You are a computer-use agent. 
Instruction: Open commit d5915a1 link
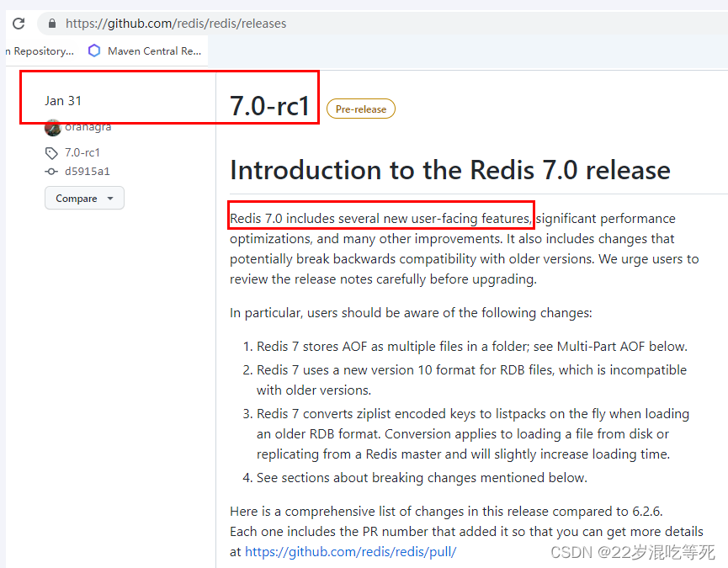coord(88,171)
